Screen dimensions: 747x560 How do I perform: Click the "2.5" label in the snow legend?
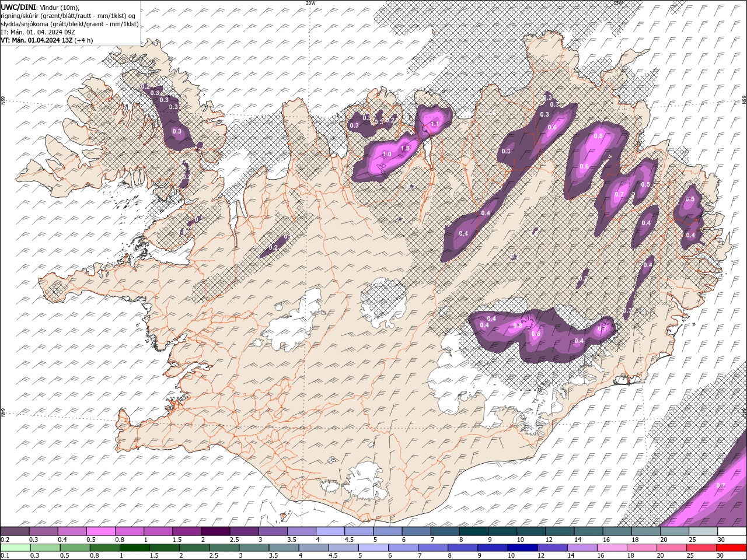(x=234, y=540)
